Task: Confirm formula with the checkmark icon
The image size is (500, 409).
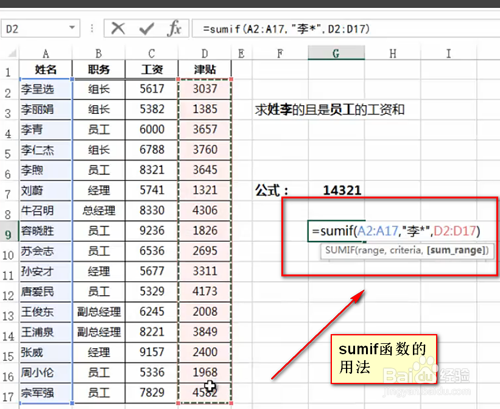Action: tap(146, 29)
